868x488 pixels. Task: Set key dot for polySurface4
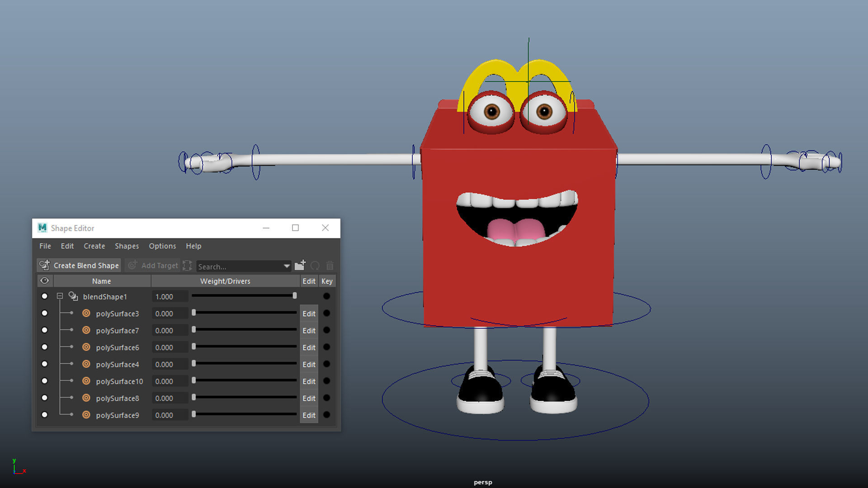pyautogui.click(x=326, y=364)
